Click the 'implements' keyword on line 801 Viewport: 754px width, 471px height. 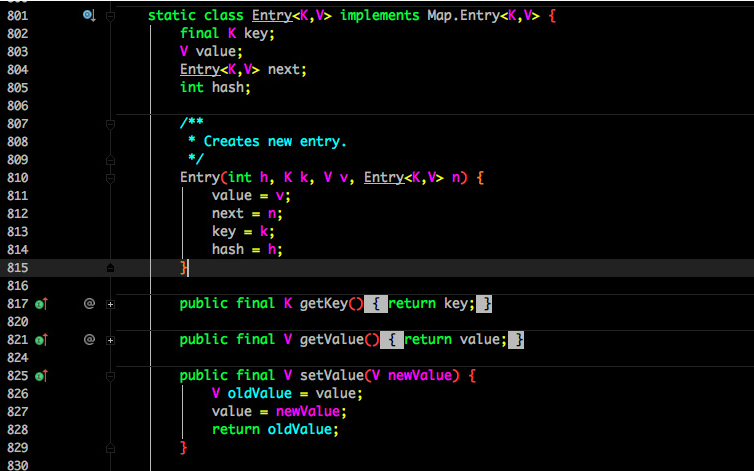[379, 15]
